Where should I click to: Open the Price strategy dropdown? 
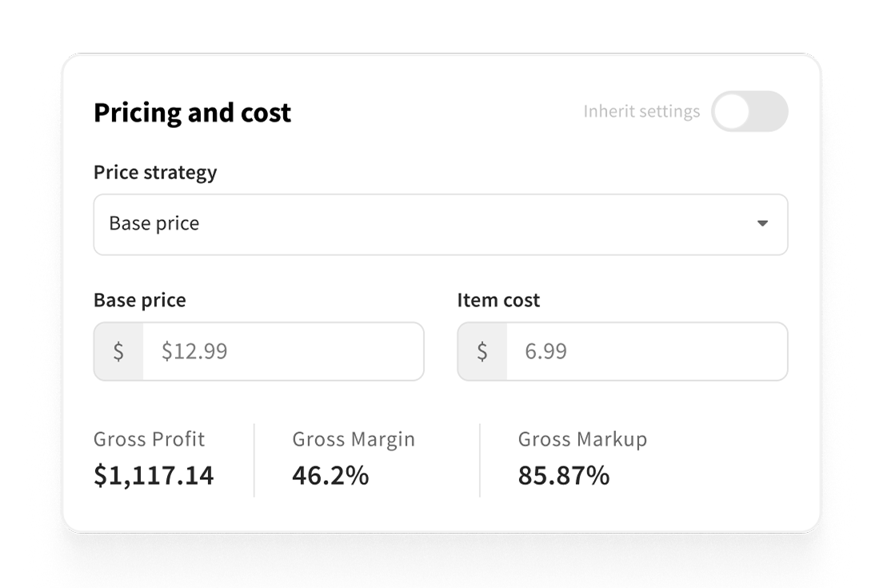[x=441, y=224]
